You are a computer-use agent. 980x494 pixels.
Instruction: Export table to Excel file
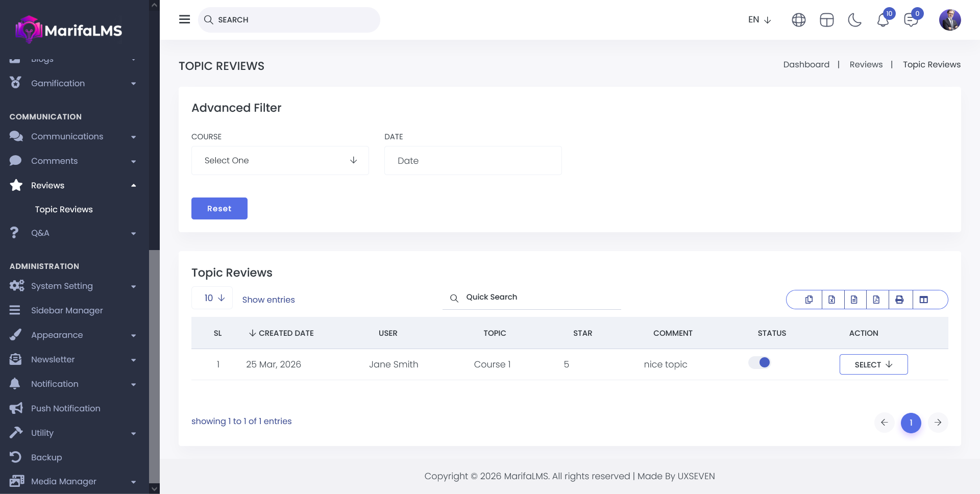tap(832, 300)
